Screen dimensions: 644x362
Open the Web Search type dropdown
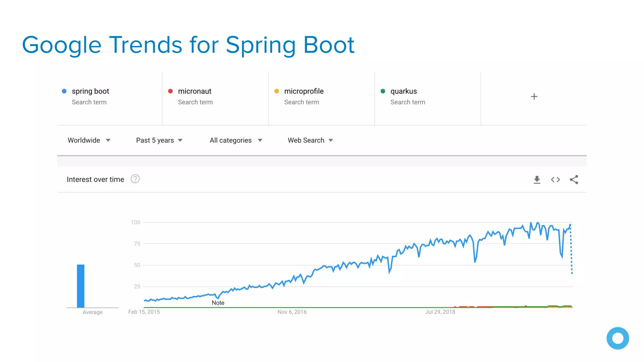pyautogui.click(x=310, y=140)
